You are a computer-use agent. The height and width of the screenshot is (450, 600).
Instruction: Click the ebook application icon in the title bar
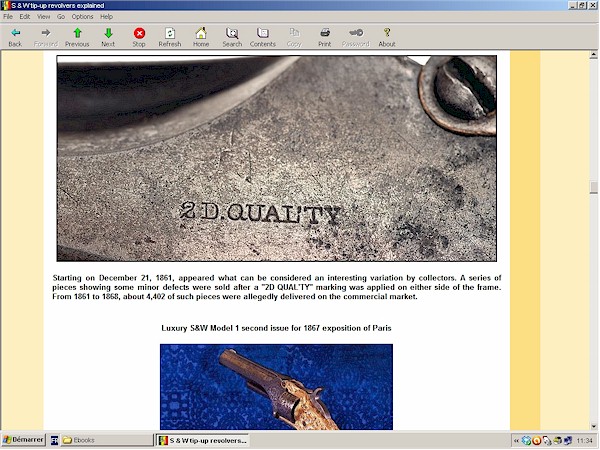pyautogui.click(x=5, y=5)
